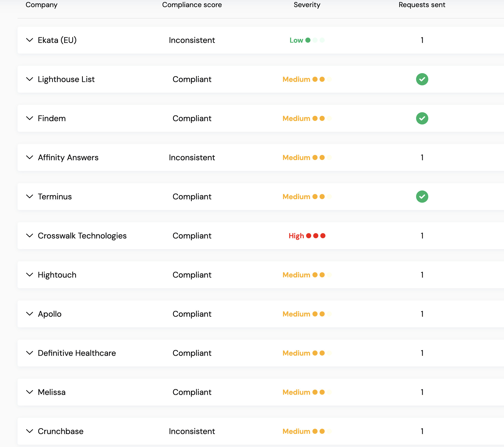The height and width of the screenshot is (447, 504).
Task: Click Medium severity indicator for Crunchbase
Action: pos(307,431)
